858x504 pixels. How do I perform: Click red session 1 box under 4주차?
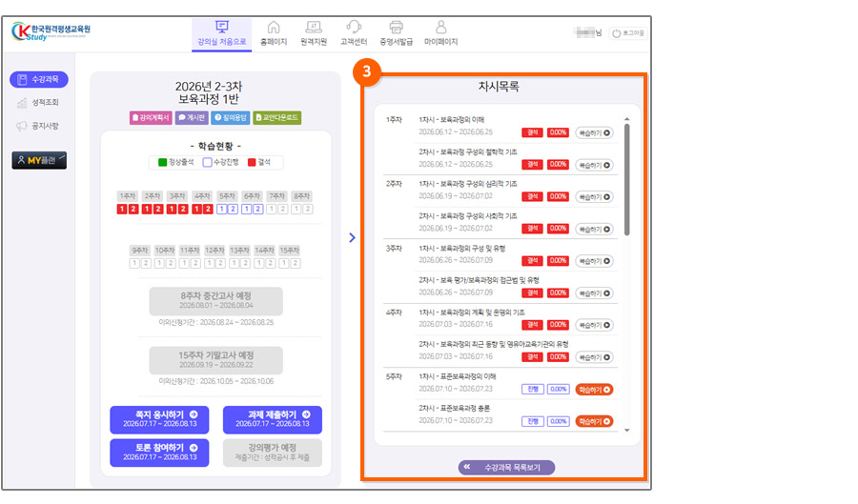coord(196,209)
